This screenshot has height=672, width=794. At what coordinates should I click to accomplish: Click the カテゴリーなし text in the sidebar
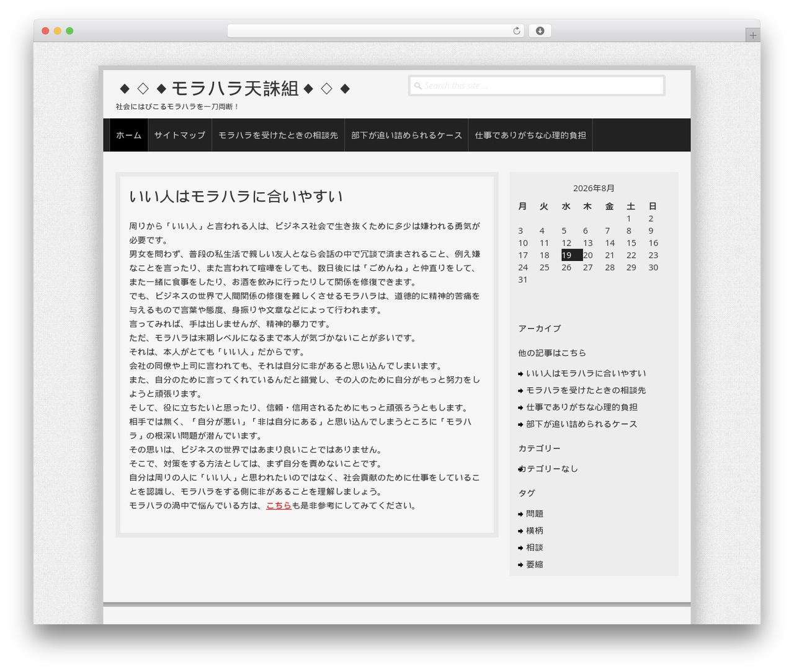coord(549,469)
